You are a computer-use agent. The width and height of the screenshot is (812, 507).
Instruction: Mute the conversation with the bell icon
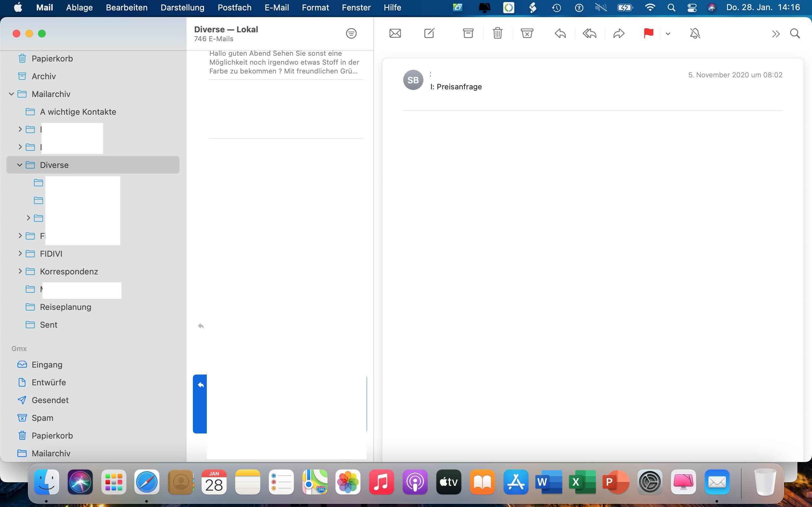pyautogui.click(x=695, y=34)
